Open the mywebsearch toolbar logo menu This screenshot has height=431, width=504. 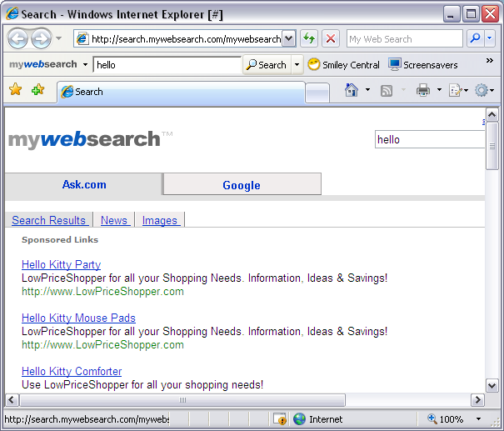pos(48,64)
